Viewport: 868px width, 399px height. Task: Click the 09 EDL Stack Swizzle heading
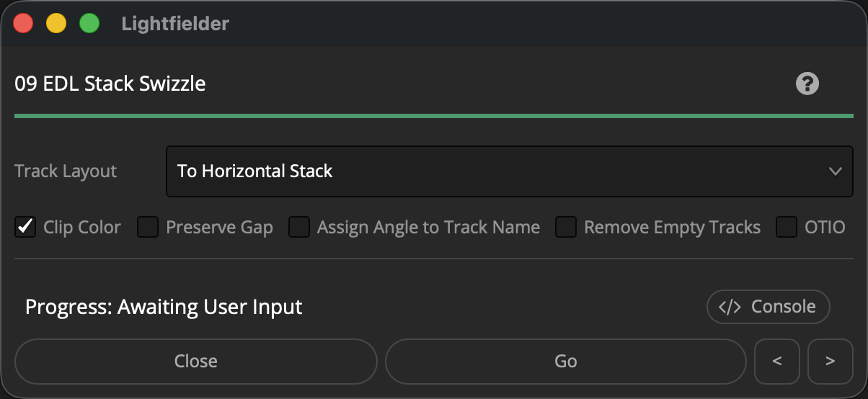(x=110, y=84)
